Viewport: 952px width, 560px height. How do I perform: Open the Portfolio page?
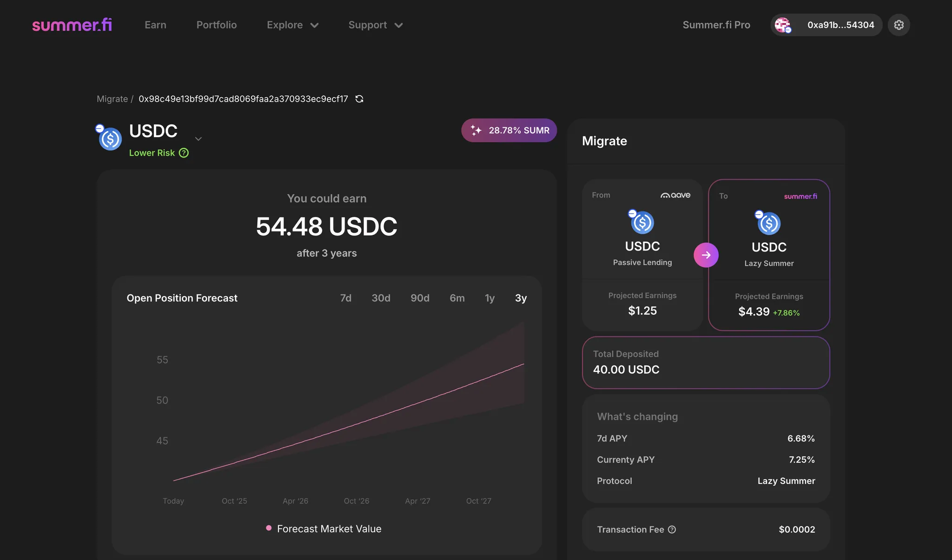(x=216, y=25)
